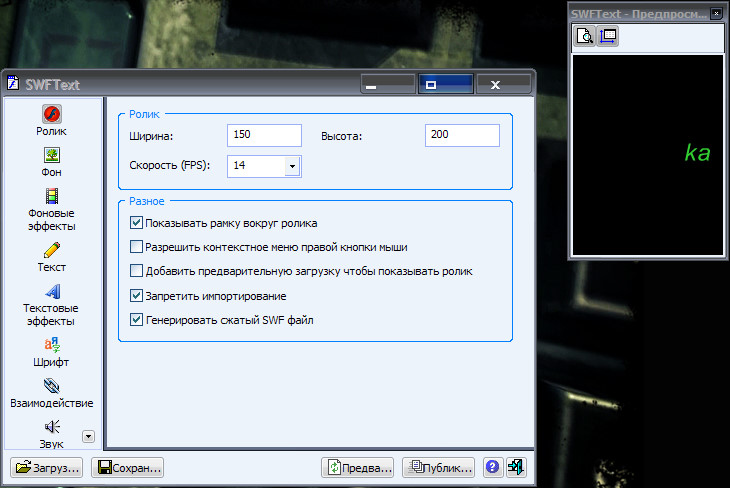Click the Публик... publish button
The height and width of the screenshot is (488, 730).
click(439, 468)
